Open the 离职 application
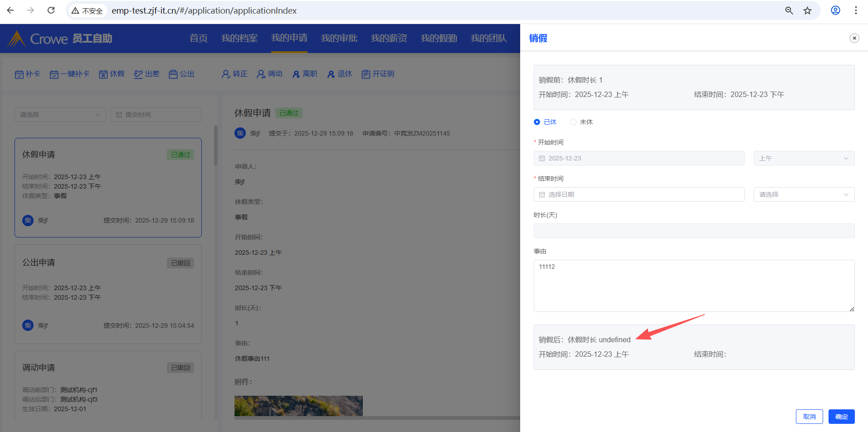868x432 pixels. [x=304, y=74]
